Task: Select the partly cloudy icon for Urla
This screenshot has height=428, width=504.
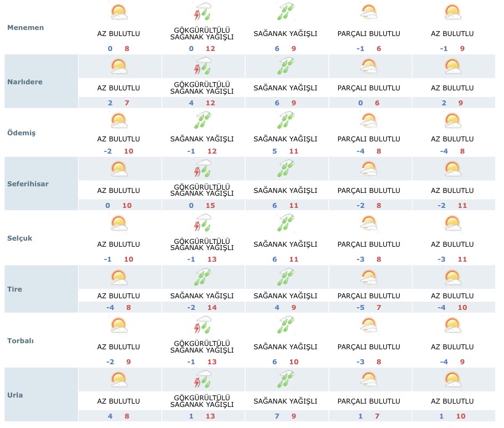Action: pos(369,379)
